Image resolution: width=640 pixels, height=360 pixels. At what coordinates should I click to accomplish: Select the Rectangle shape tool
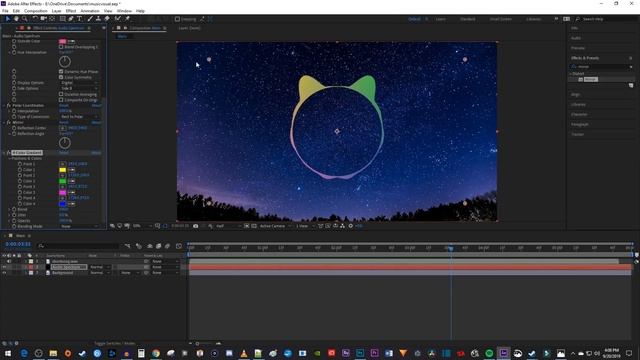click(62, 19)
